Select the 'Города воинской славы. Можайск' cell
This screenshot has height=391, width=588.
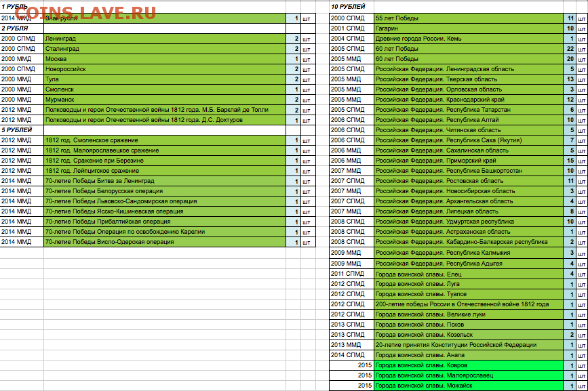(423, 386)
